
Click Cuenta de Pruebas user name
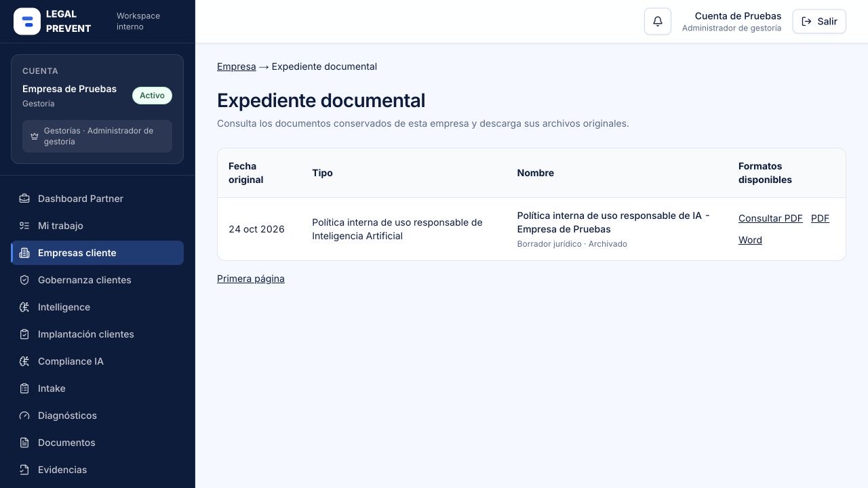738,16
